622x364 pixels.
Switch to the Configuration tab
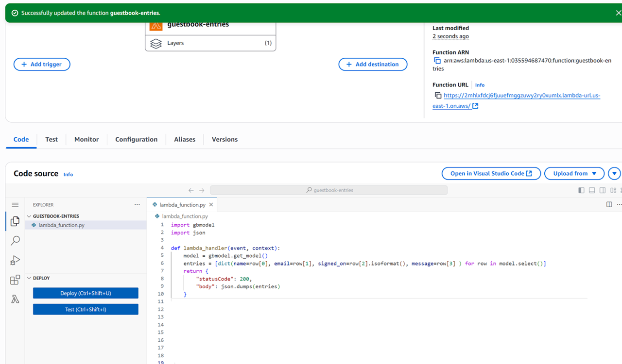136,139
